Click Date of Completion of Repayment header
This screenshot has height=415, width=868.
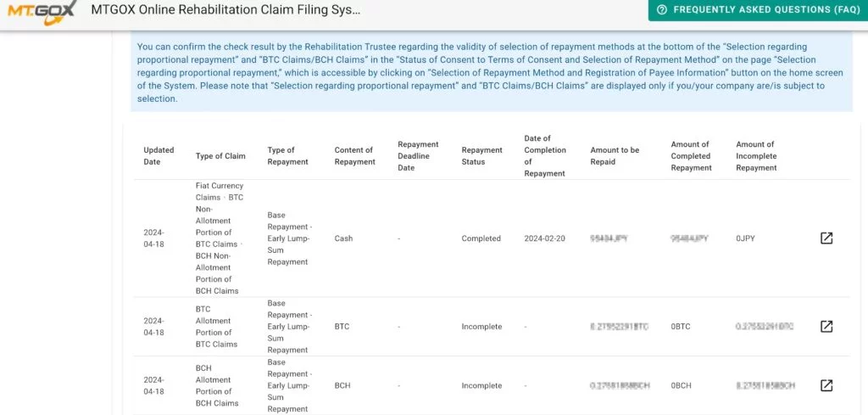click(x=545, y=156)
